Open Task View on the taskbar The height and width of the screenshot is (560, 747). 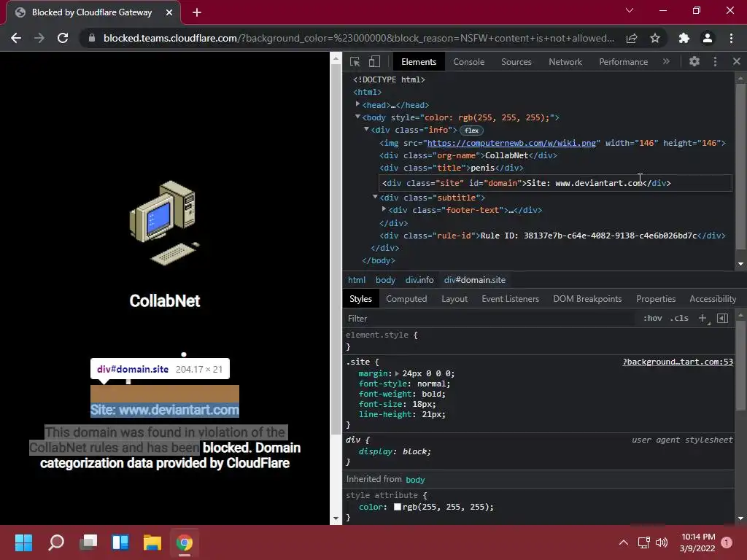tap(88, 542)
